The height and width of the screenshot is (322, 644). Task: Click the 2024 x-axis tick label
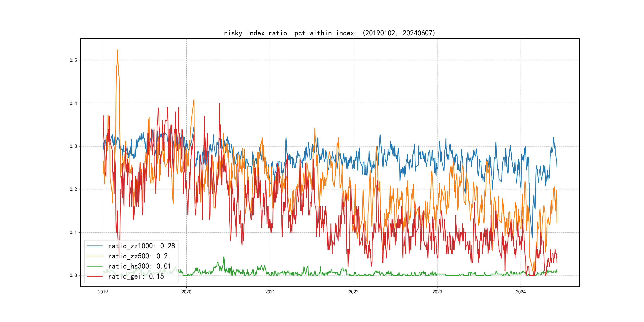[x=521, y=292]
